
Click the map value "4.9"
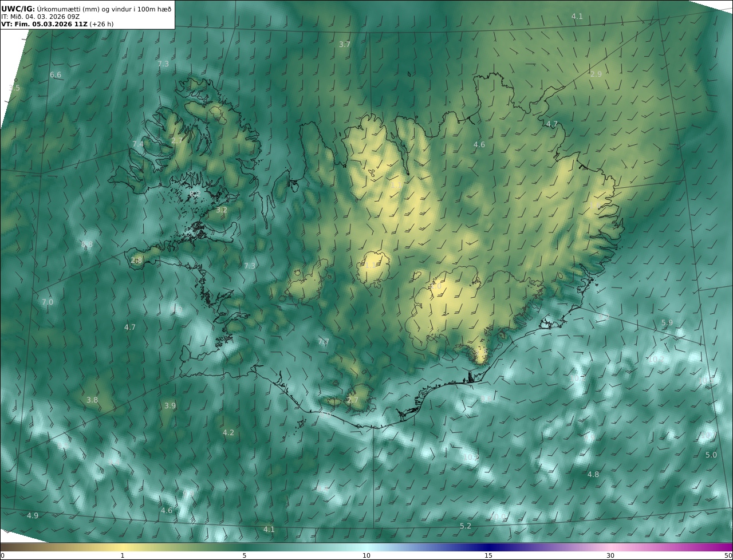point(33,516)
